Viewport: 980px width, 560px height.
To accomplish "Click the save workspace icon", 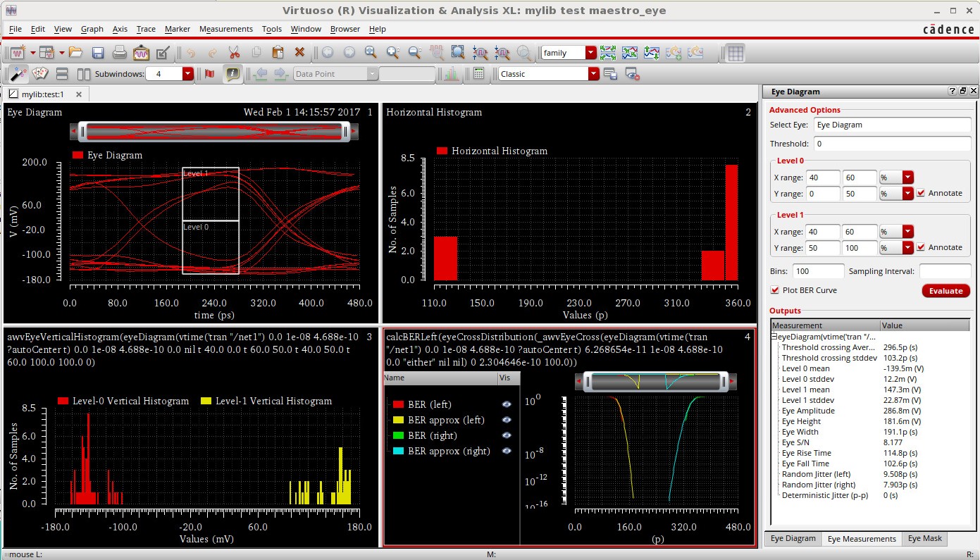I will [x=610, y=73].
